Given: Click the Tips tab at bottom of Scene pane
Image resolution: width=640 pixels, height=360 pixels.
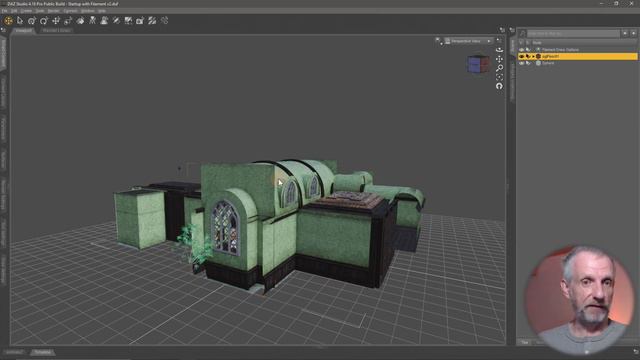Looking at the screenshot, I should [x=525, y=342].
